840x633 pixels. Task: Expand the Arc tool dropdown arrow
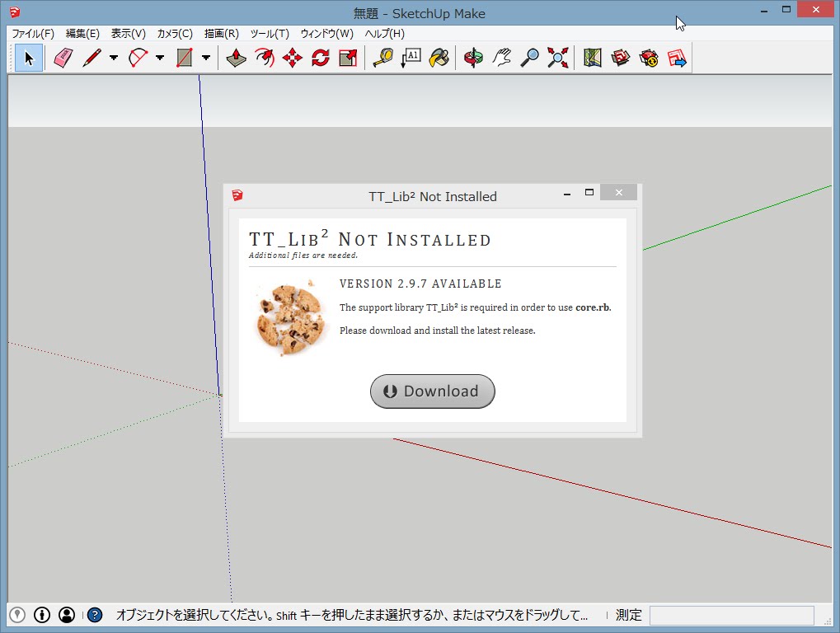[x=160, y=58]
